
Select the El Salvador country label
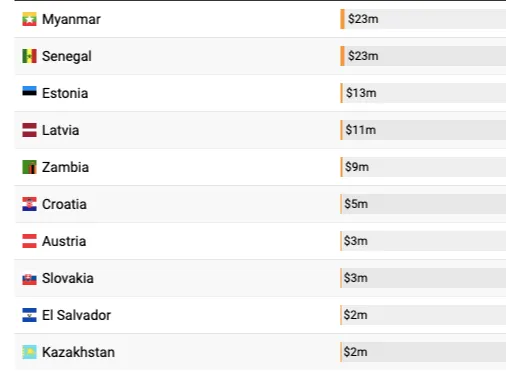tap(76, 315)
